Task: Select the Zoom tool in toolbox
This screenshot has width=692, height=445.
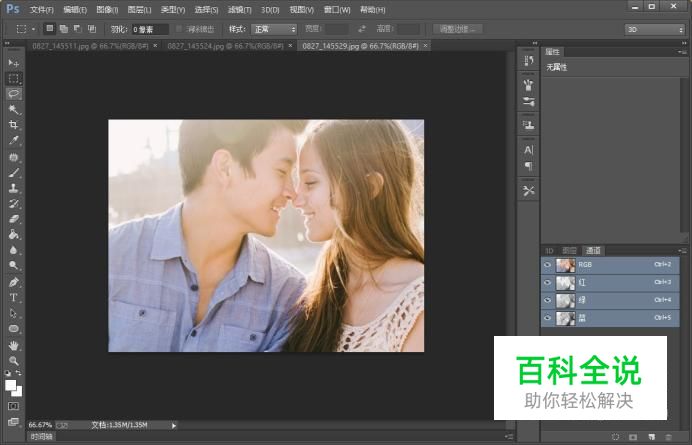Action: coord(14,360)
